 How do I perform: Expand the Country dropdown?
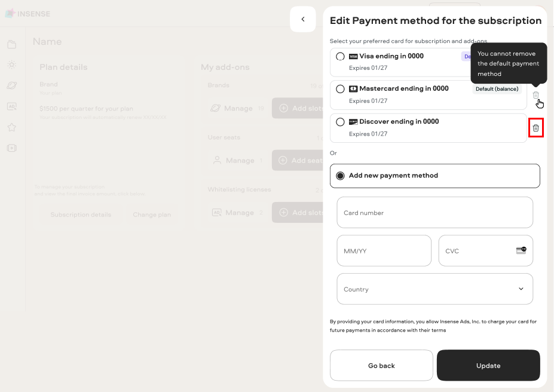pyautogui.click(x=434, y=289)
